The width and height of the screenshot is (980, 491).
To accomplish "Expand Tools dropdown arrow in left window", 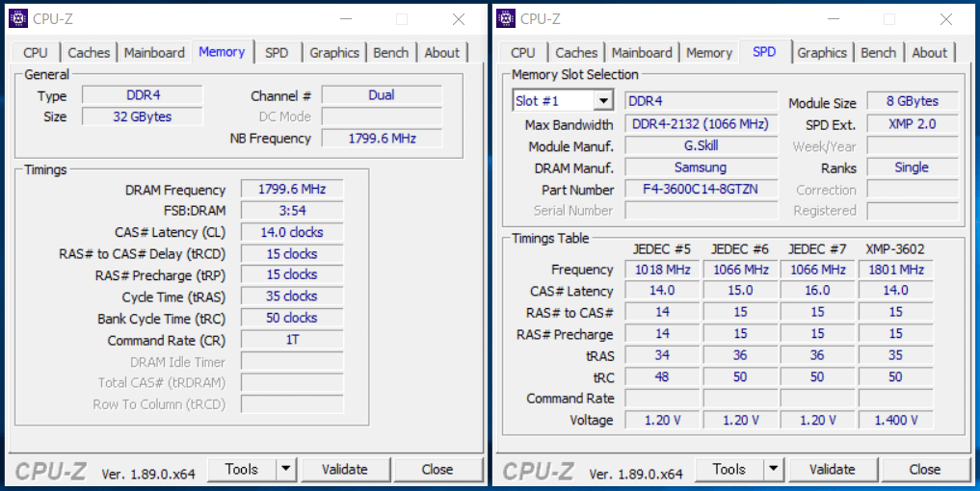I will pyautogui.click(x=286, y=469).
